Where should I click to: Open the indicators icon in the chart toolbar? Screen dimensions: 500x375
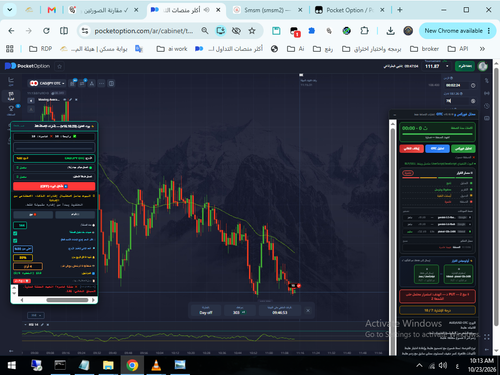[x=82, y=83]
